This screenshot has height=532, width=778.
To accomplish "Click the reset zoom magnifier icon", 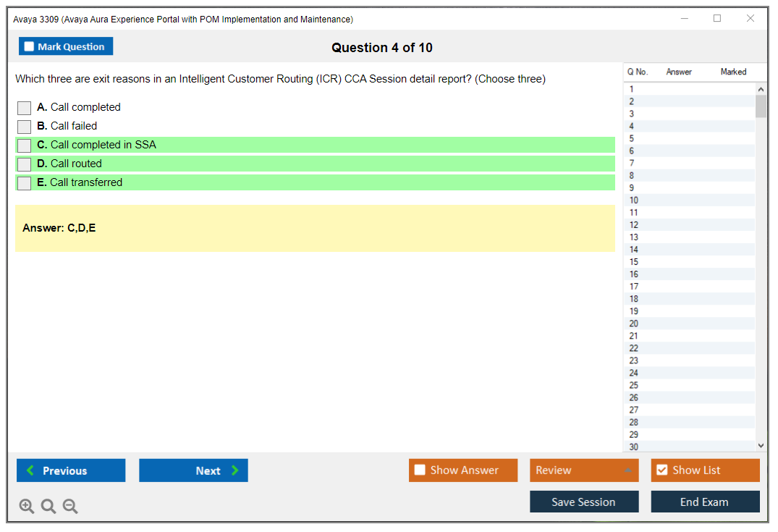I will 48,506.
